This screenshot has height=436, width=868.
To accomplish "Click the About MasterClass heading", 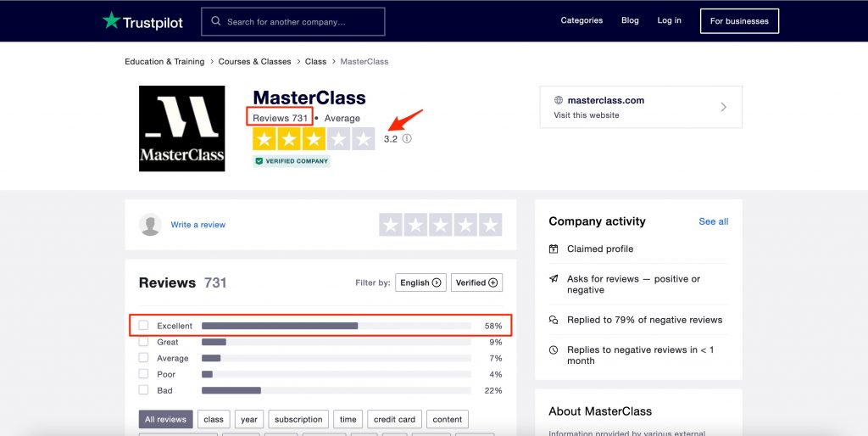I will [600, 411].
